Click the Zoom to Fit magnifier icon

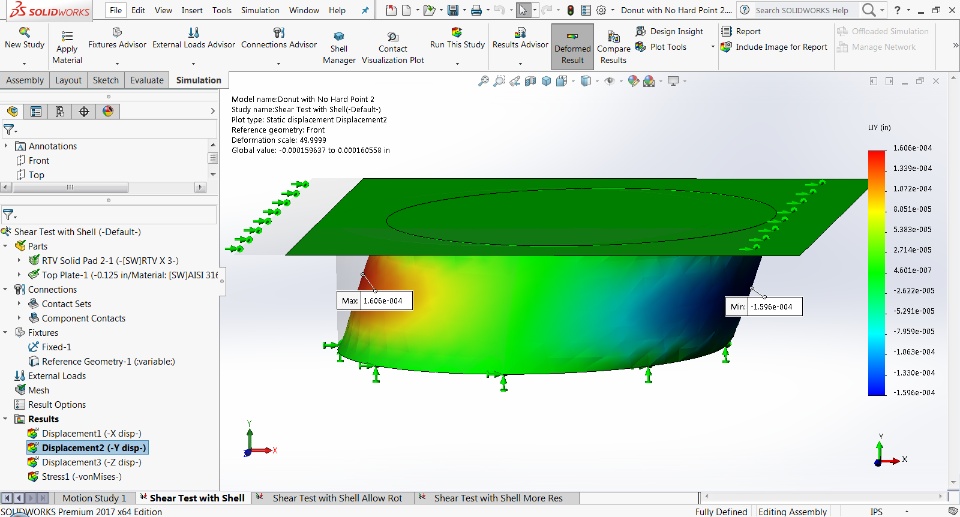click(x=483, y=81)
